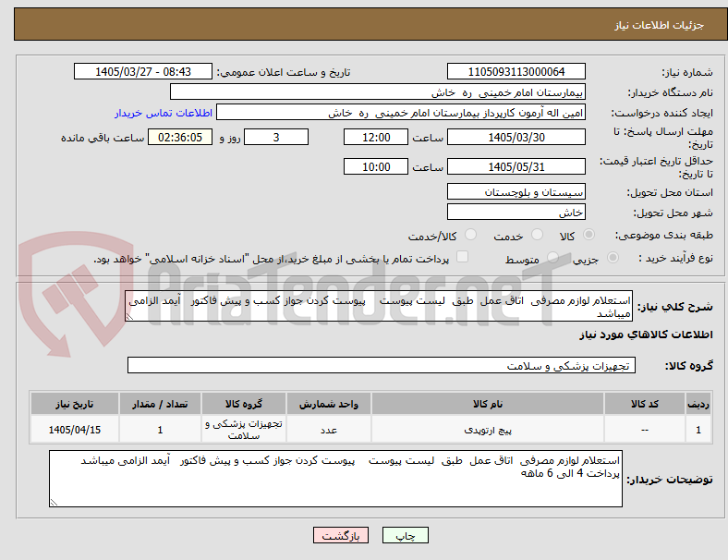This screenshot has height=560, width=728.
Task: Click the 12:00 deadline time field
Action: (376, 138)
